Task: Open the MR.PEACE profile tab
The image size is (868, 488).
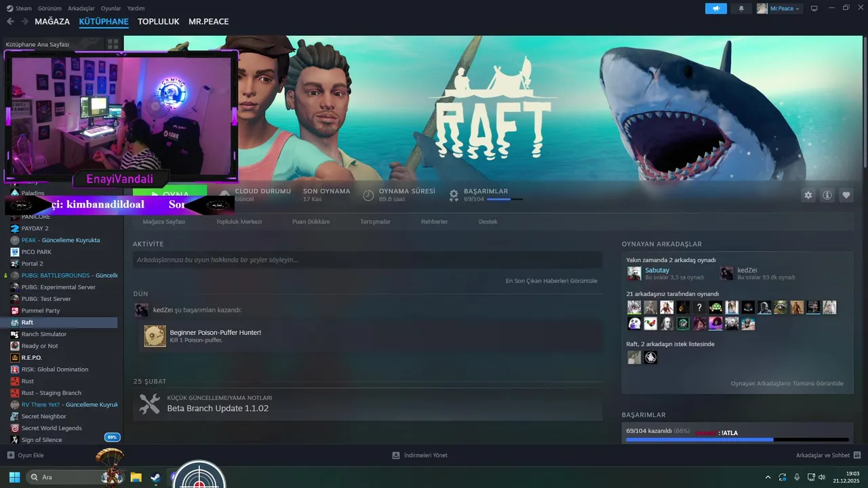Action: 209,22
